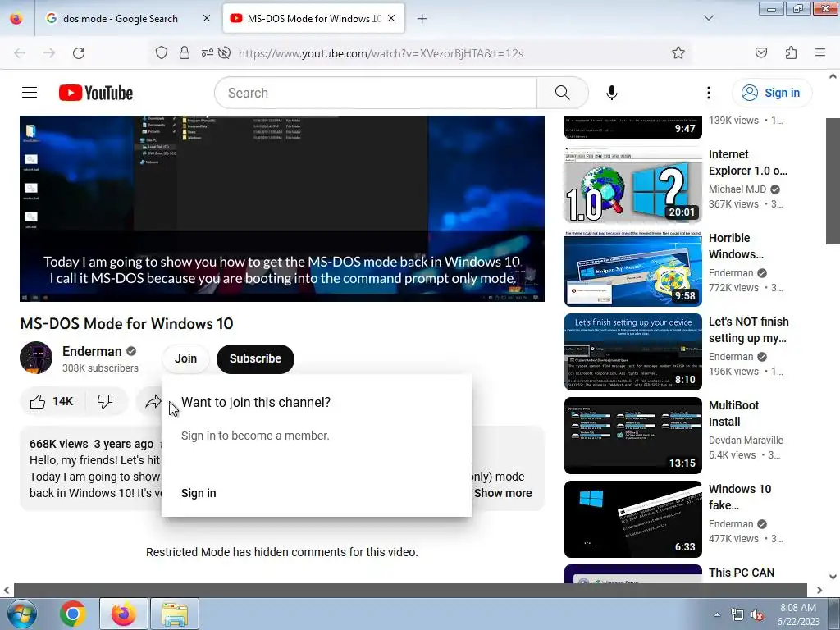Image resolution: width=840 pixels, height=630 pixels.
Task: Open the Windows 10 fake video thumbnail
Action: click(x=632, y=518)
